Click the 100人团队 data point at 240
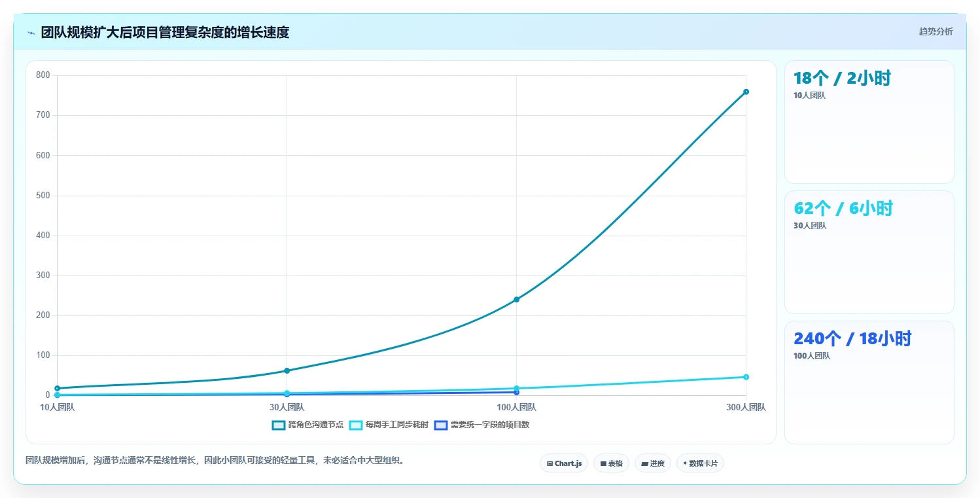 point(516,300)
